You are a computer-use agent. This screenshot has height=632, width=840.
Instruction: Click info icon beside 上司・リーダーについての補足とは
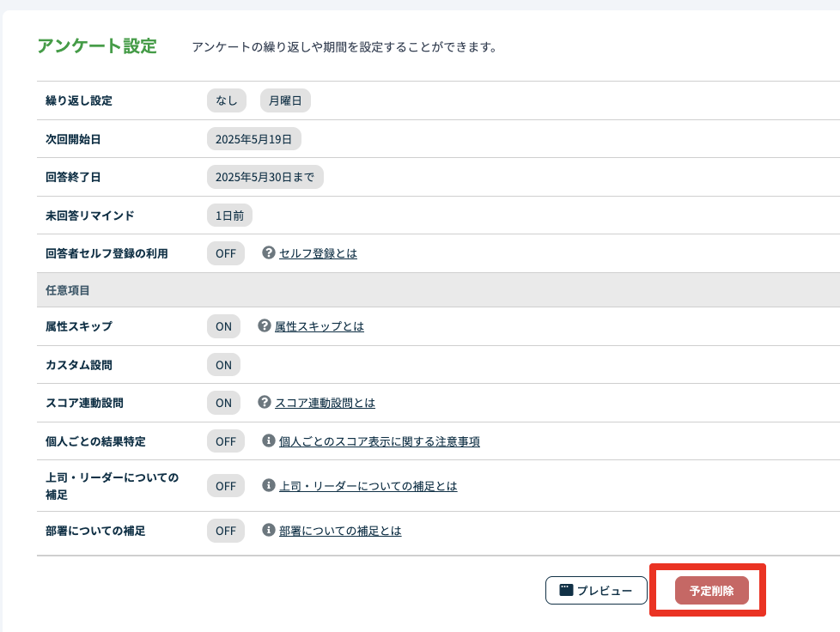coord(269,485)
